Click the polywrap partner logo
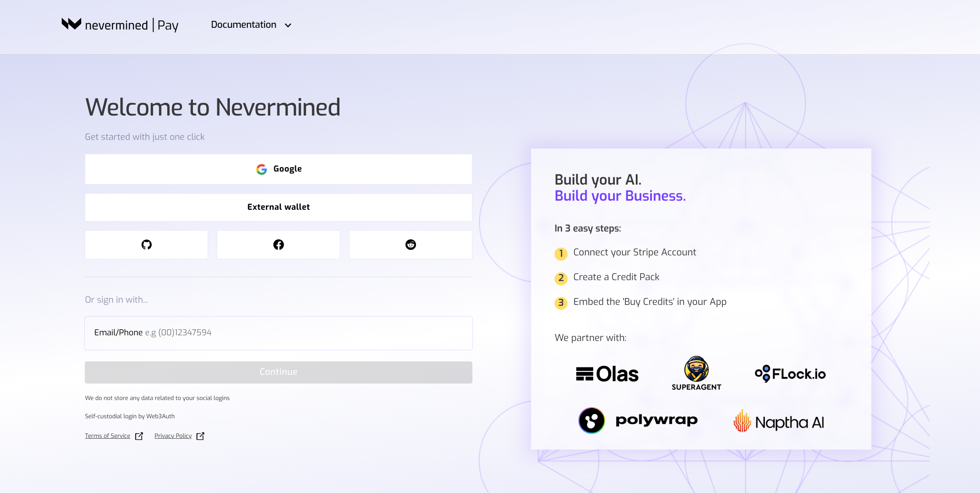Viewport: 980px width, 493px height. 638,420
